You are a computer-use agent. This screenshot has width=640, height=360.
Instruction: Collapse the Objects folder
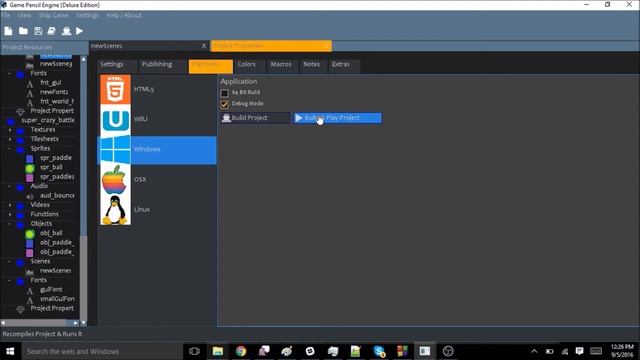tap(10, 224)
